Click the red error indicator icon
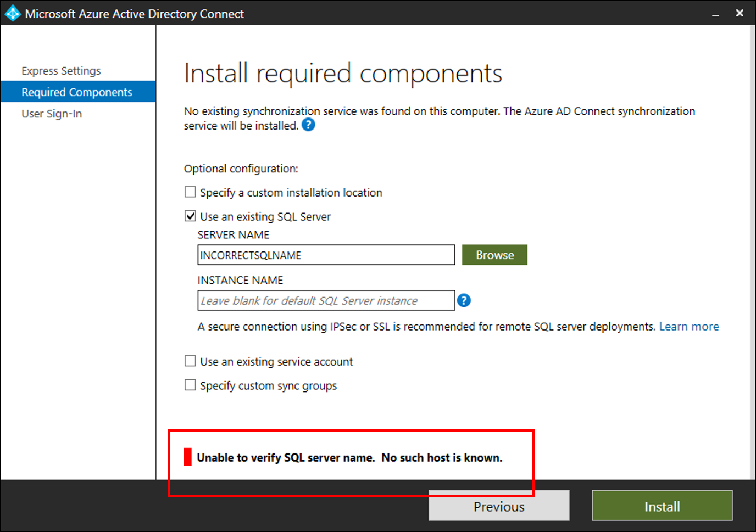 [188, 457]
